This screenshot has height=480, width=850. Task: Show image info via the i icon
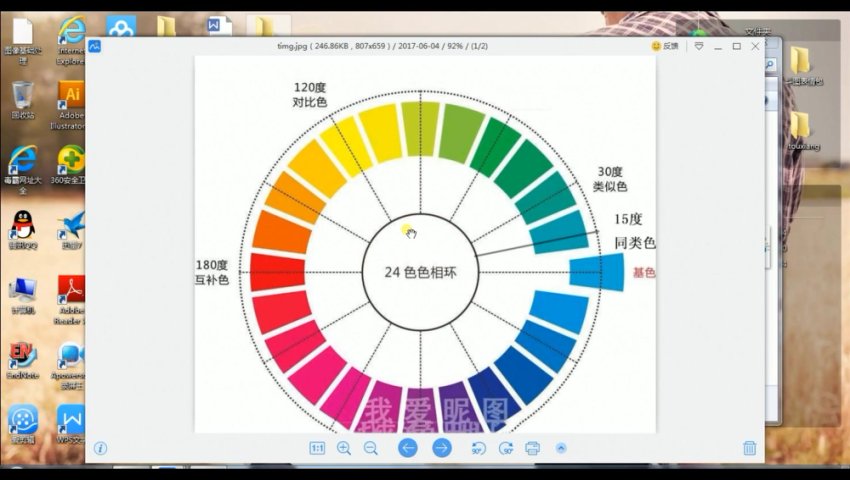(100, 448)
